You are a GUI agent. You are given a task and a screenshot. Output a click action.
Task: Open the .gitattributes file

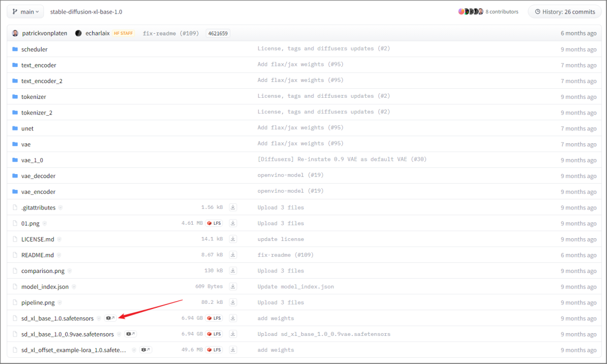click(x=38, y=208)
